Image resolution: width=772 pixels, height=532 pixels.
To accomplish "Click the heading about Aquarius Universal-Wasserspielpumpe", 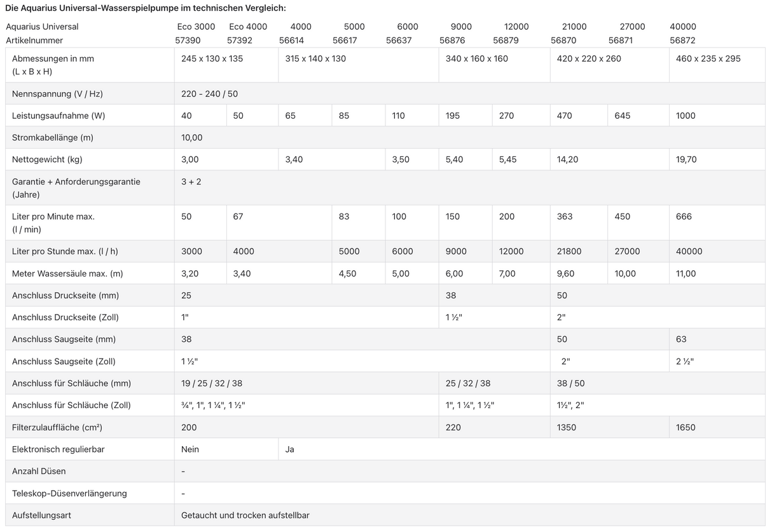I will pos(145,8).
